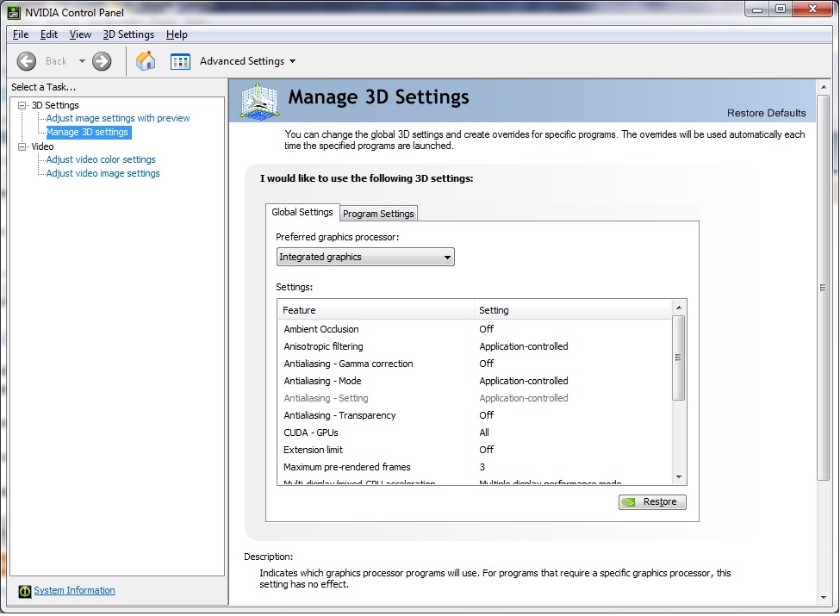Click main panel scroll down arrow

[x=824, y=598]
